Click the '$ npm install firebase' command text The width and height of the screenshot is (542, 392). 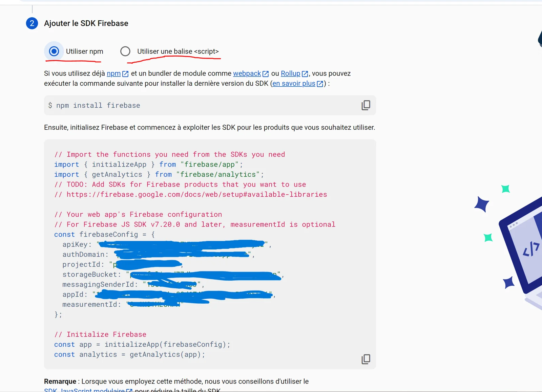(94, 105)
